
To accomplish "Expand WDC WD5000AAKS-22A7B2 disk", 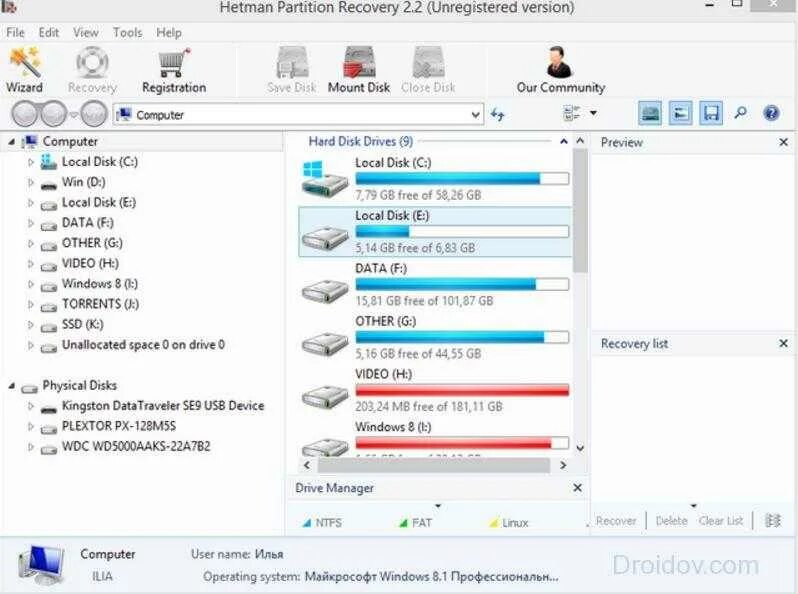I will click(31, 447).
